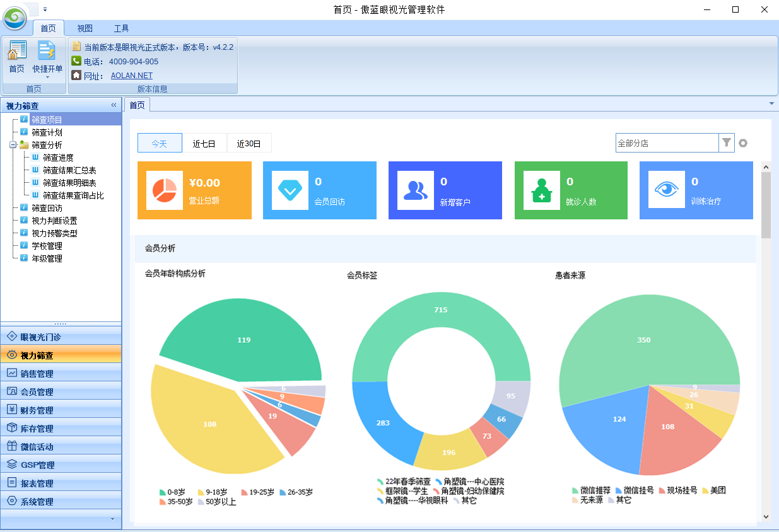Click the 就诊人数 doctor icon card
Viewport: 779px width, 532px height.
point(541,190)
